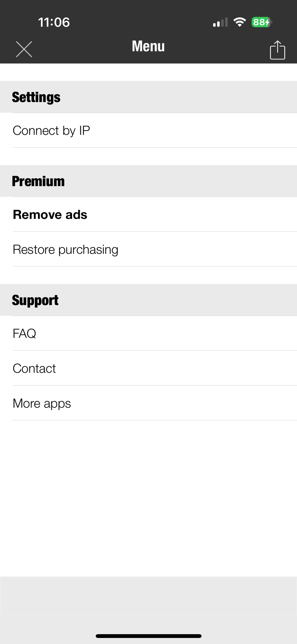Tap the clock showing 11:06
The image size is (297, 644).
point(54,22)
